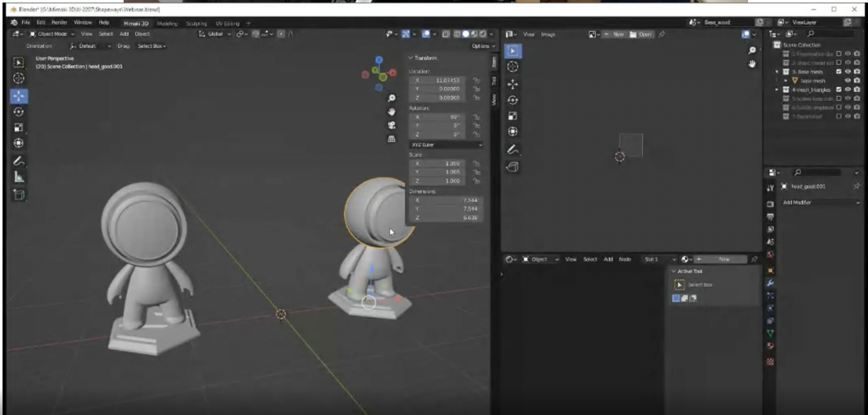Click Open button in image editor header
The image size is (868, 415).
641,35
